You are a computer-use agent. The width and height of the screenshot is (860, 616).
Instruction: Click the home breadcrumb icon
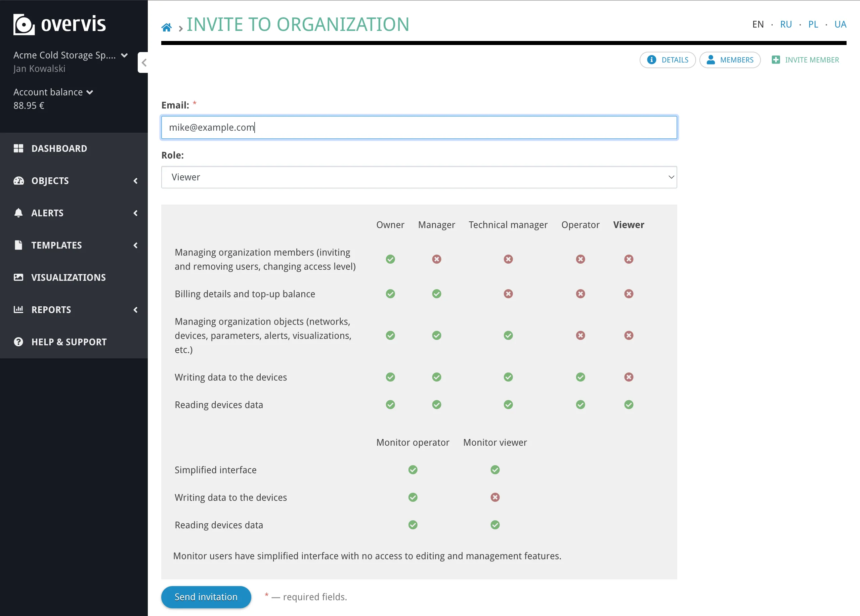(167, 27)
